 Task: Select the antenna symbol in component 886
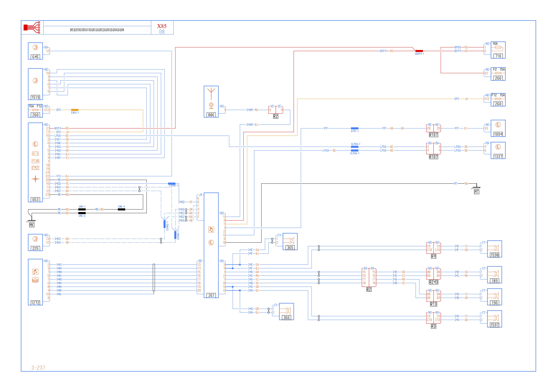coord(211,94)
